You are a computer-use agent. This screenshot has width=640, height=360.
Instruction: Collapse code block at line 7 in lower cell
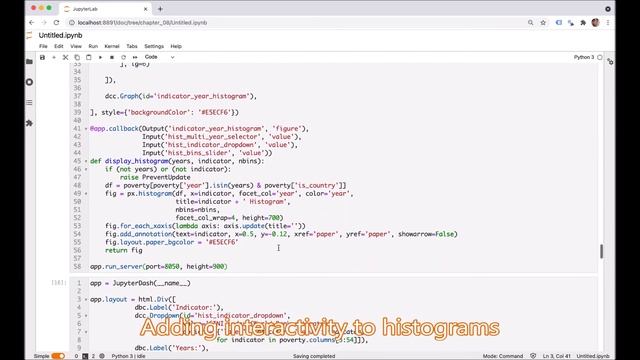click(x=86, y=332)
